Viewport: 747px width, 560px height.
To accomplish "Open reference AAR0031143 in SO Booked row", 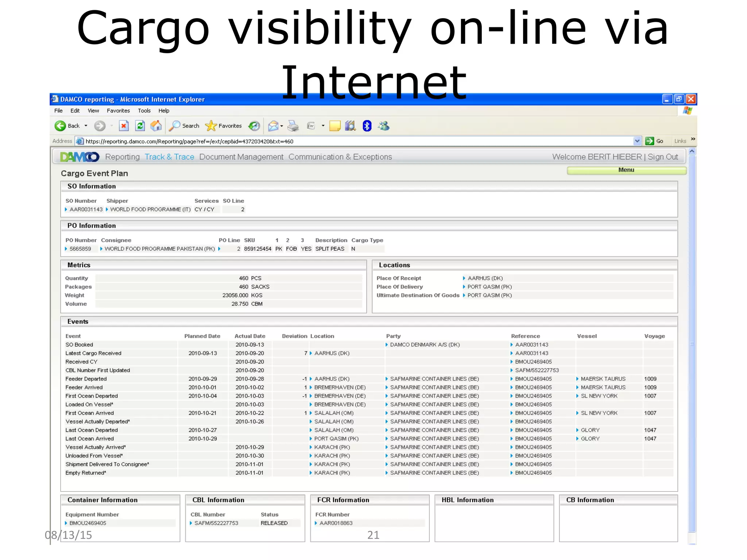I will coord(531,345).
